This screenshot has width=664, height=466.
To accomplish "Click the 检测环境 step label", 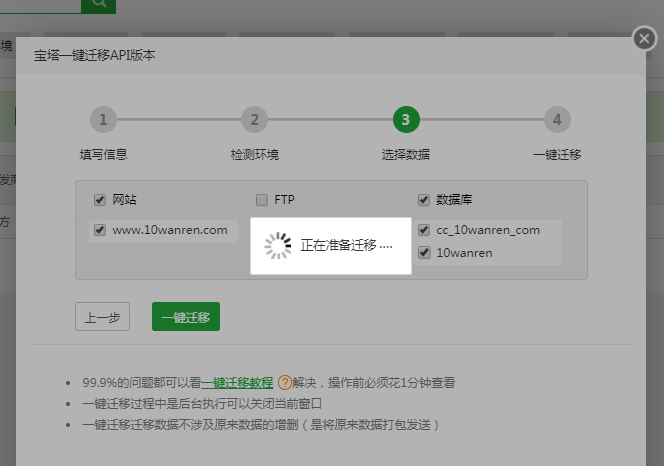I will click(255, 155).
